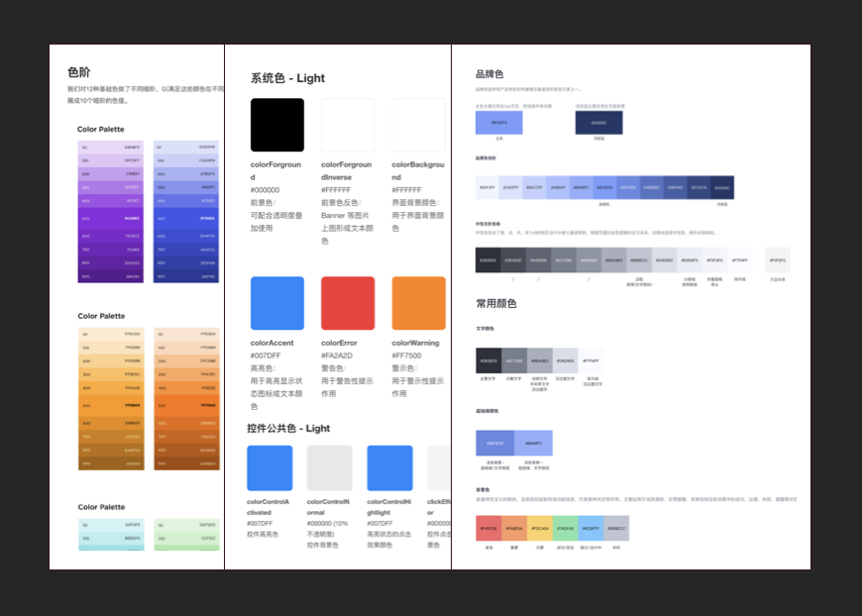This screenshot has width=862, height=616.
Task: Choose the orange colorWarning swatch
Action: coord(418,303)
